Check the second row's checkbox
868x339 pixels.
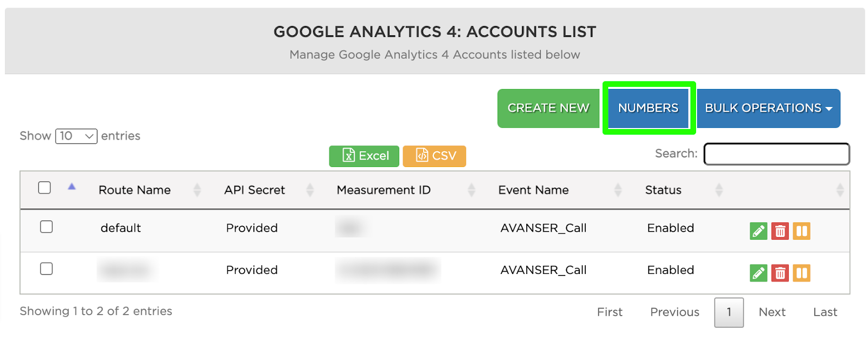[x=47, y=268]
